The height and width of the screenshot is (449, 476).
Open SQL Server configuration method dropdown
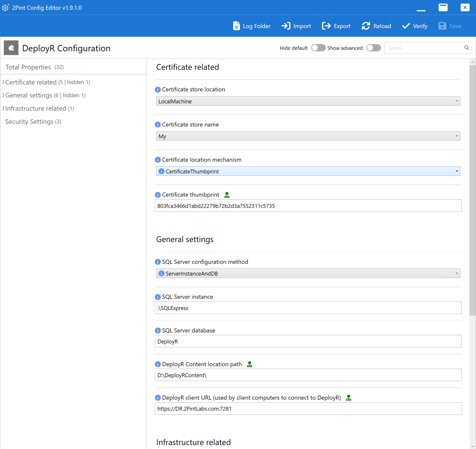(x=308, y=274)
